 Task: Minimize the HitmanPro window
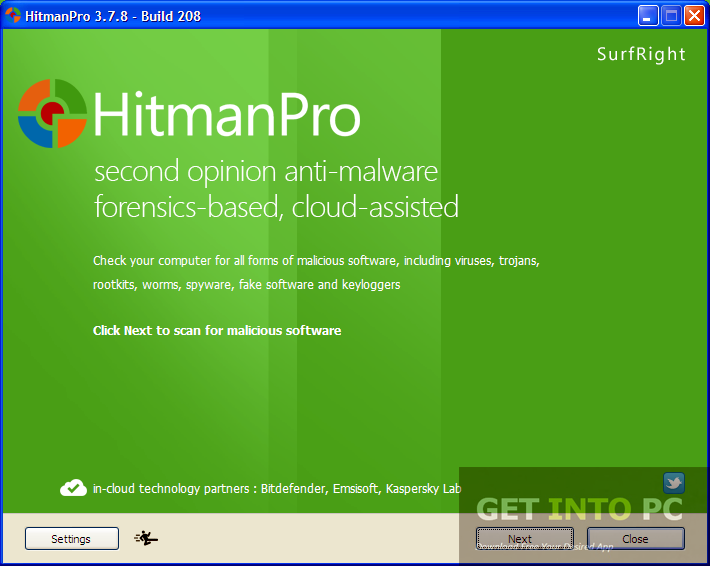[648, 16]
